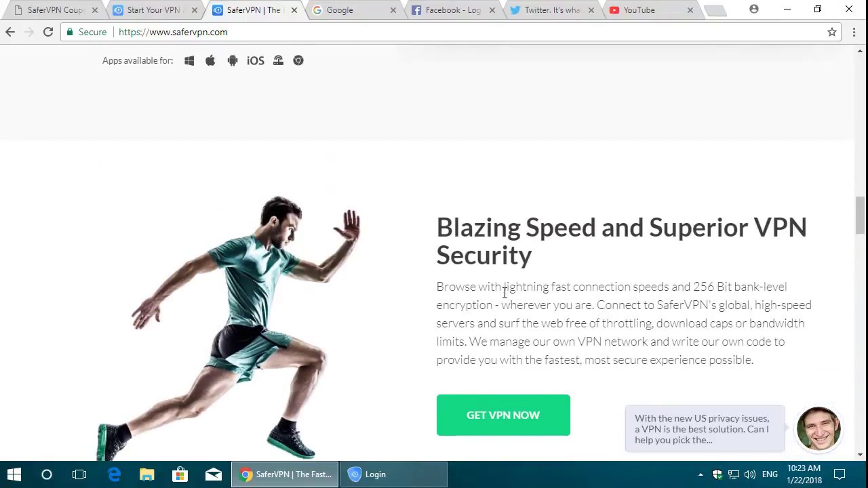Open a new browser tab
The image size is (868, 488).
[715, 10]
